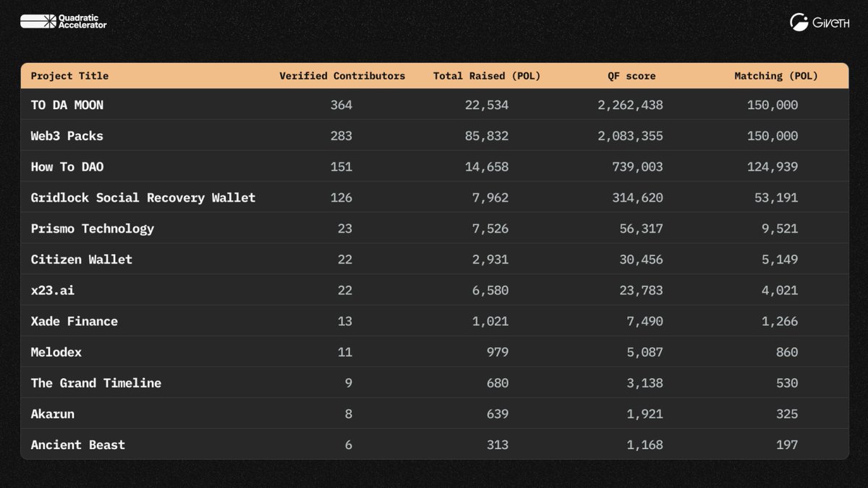Screen dimensions: 868x488
Task: Click the Matching (POL) column header
Action: point(776,76)
